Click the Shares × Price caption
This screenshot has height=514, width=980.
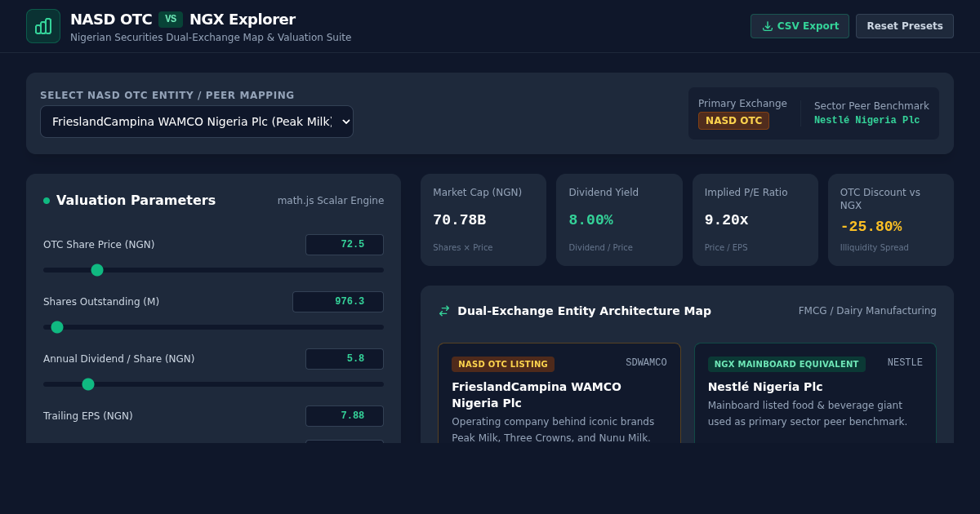462,248
